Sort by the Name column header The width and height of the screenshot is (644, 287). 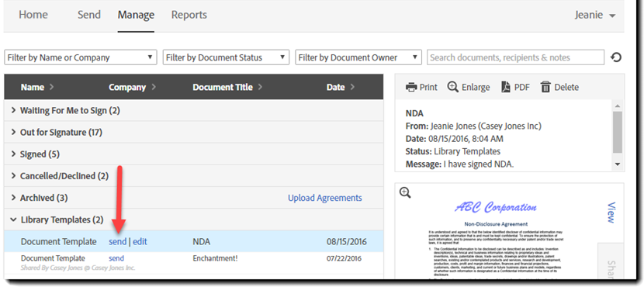click(37, 87)
